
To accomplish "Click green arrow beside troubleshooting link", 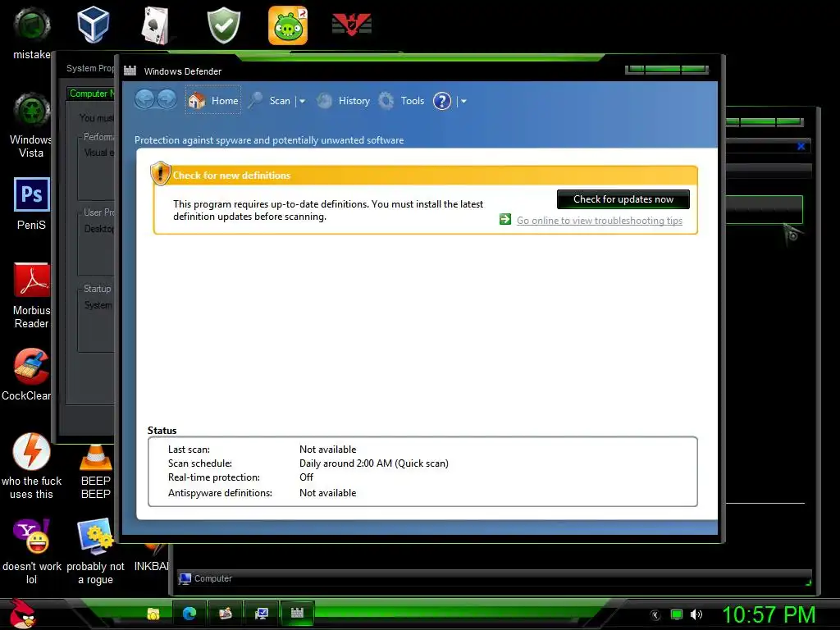I will (x=505, y=219).
